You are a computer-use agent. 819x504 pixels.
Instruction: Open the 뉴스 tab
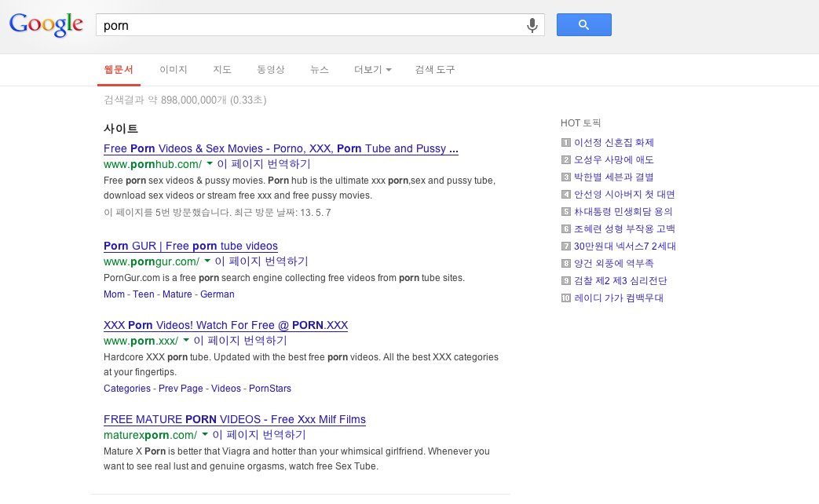[319, 69]
